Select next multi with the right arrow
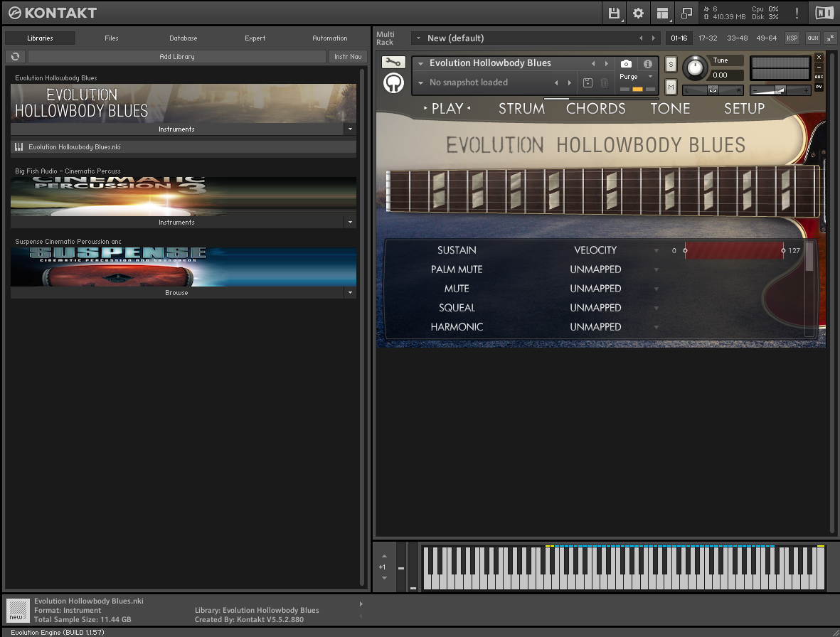Image resolution: width=840 pixels, height=637 pixels. coord(653,38)
